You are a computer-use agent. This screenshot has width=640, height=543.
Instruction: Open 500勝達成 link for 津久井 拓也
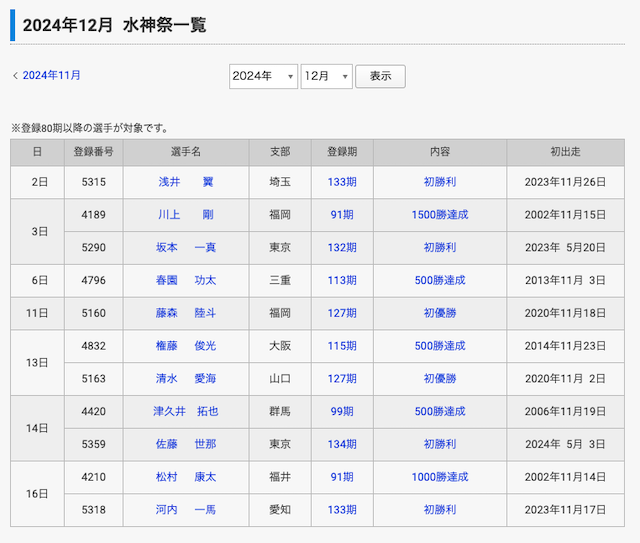(440, 412)
